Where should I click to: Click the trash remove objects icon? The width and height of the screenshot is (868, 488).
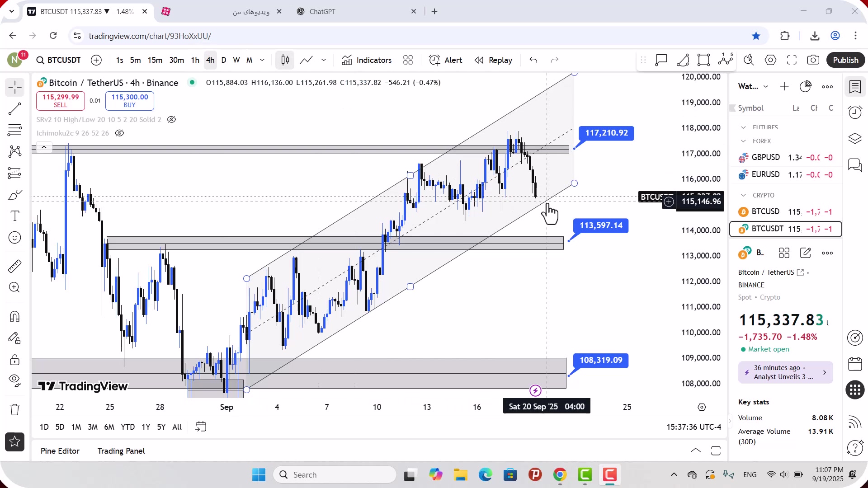click(x=15, y=409)
